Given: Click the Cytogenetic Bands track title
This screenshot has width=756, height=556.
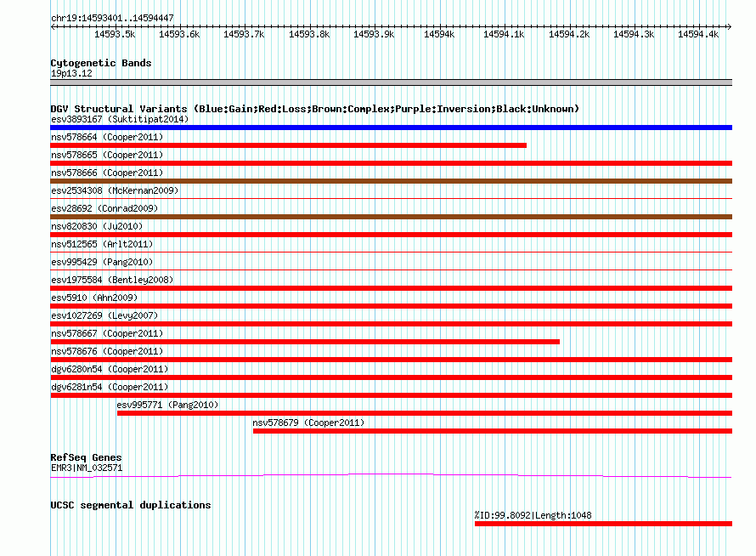Looking at the screenshot, I should coord(101,63).
